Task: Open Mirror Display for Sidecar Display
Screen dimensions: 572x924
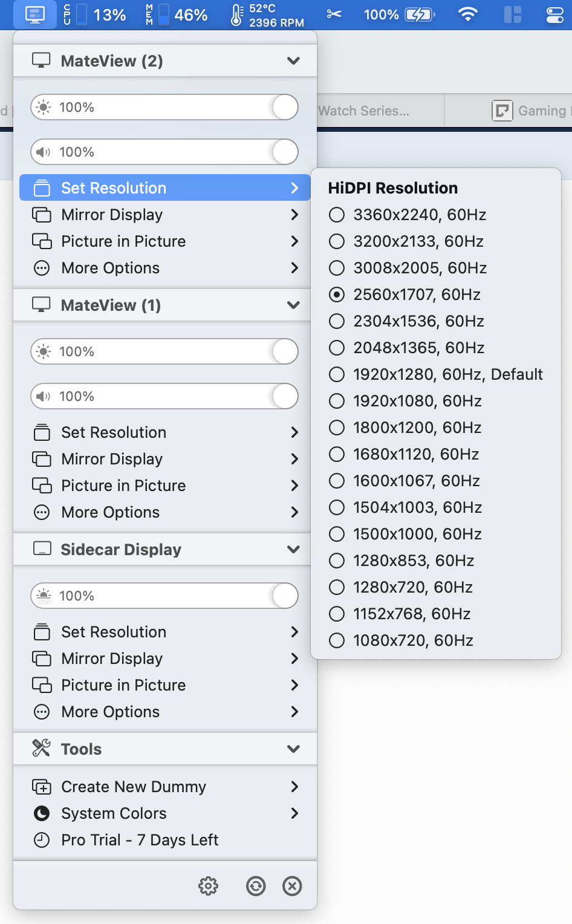Action: 165,659
